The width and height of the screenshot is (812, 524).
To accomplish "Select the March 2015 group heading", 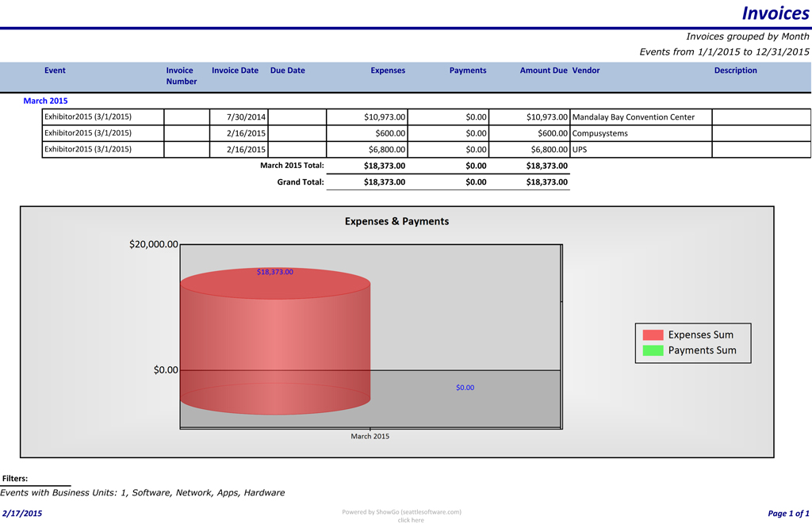I will tap(45, 101).
